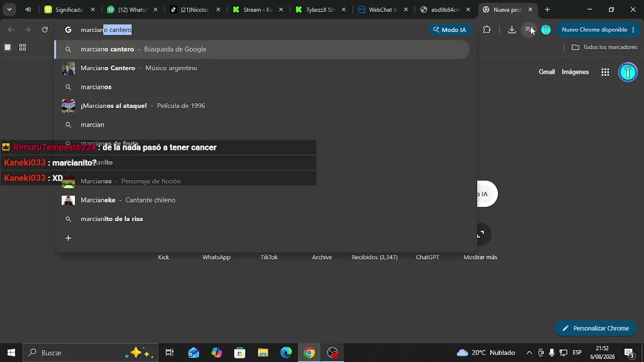The width and height of the screenshot is (644, 362).
Task: Reload the current page
Action: point(45,30)
